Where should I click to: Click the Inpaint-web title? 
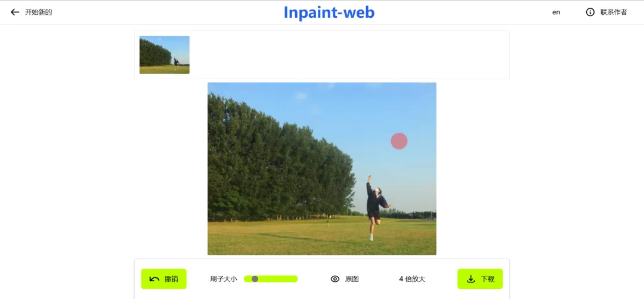pos(329,13)
